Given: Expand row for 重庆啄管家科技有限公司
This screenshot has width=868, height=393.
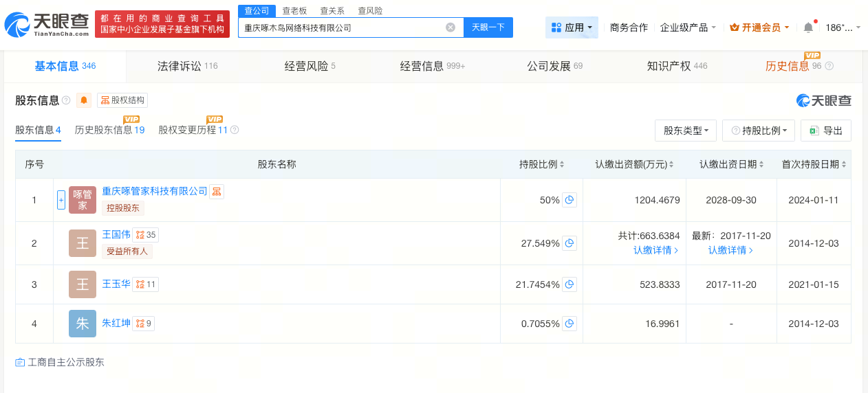Looking at the screenshot, I should pos(61,200).
